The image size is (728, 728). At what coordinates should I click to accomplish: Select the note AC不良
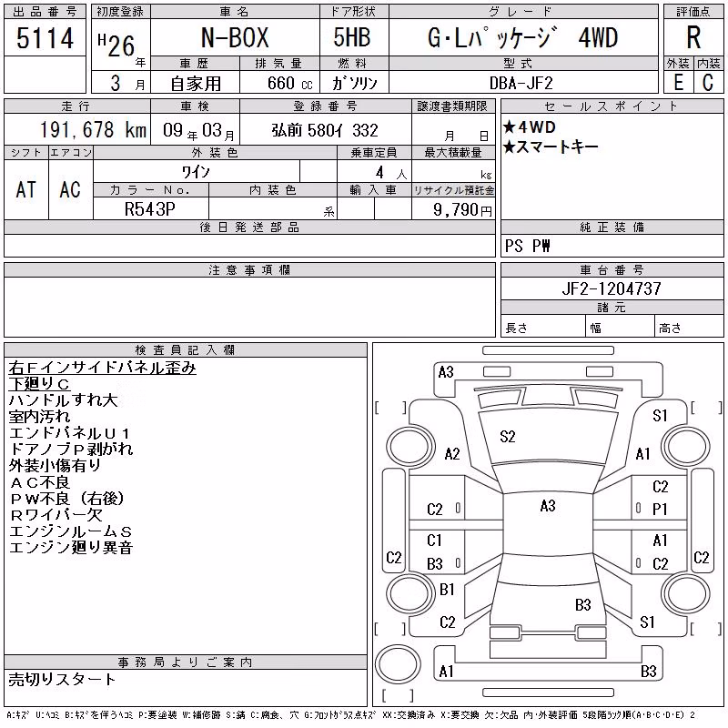click(x=40, y=482)
